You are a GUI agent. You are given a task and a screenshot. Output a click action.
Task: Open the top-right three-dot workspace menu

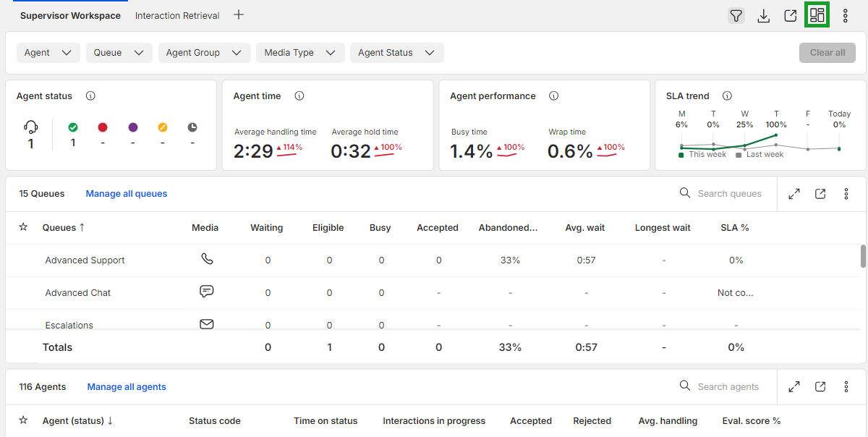click(x=846, y=15)
